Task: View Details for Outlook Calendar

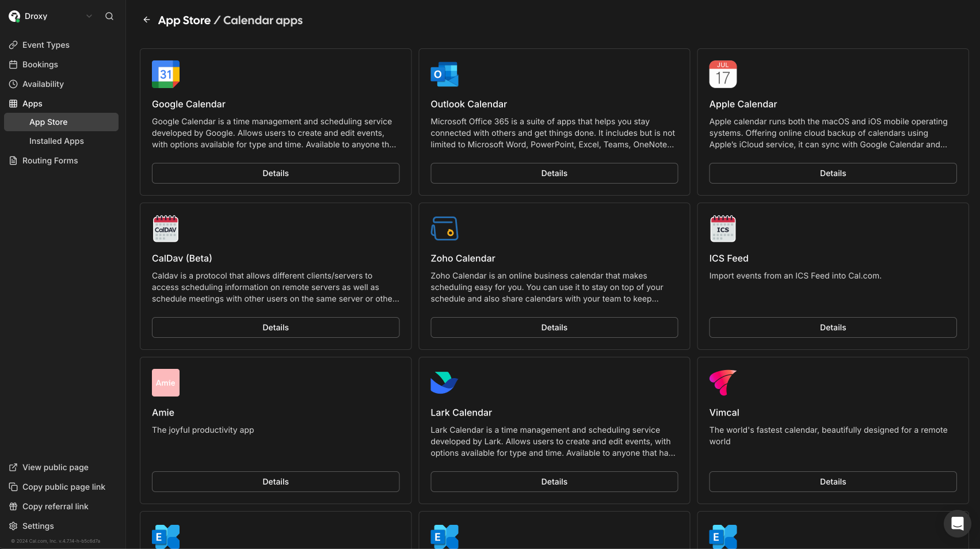Action: [554, 173]
